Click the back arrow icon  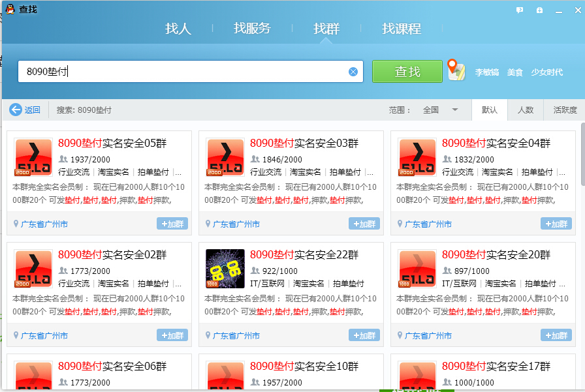[15, 110]
